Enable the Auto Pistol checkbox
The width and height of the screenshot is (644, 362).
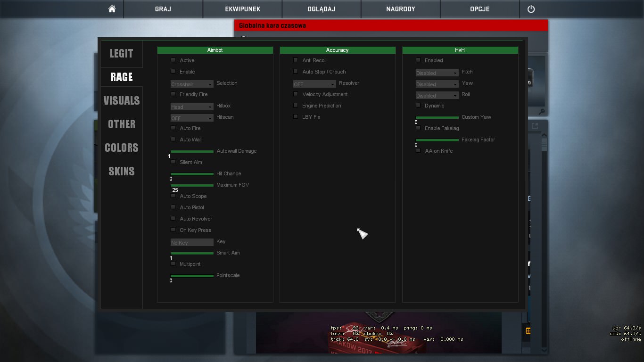173,207
